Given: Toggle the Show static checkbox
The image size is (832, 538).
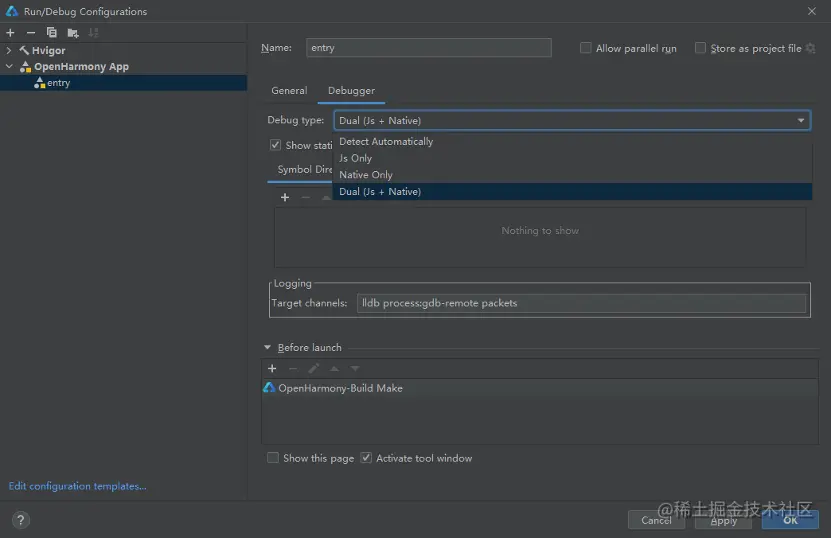Looking at the screenshot, I should click(x=275, y=145).
